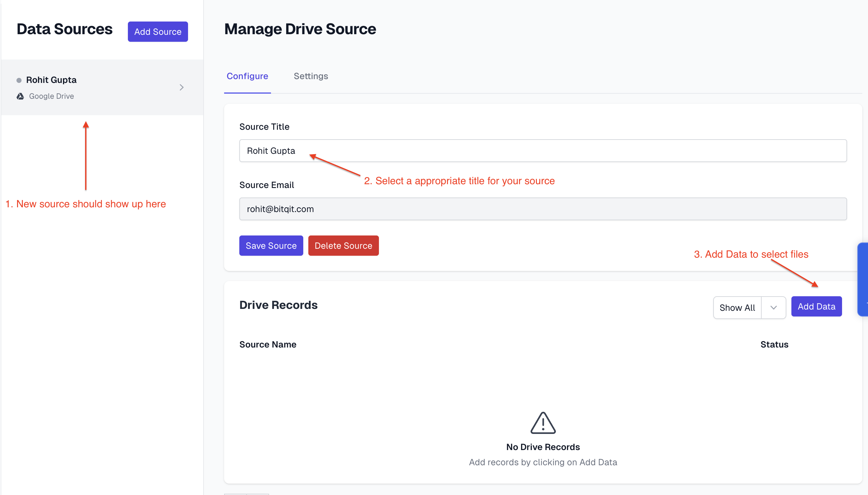Click the Status column header
The width and height of the screenshot is (868, 495).
point(774,344)
